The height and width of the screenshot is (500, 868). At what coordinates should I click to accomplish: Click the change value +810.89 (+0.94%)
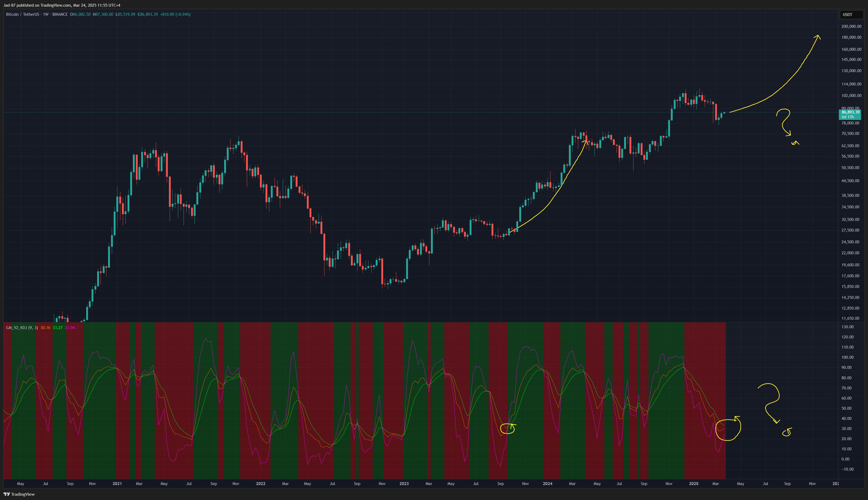coord(175,14)
